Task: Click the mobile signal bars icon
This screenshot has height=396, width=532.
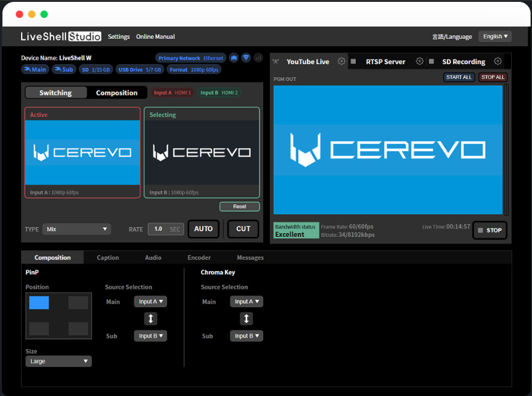Action: coord(258,58)
